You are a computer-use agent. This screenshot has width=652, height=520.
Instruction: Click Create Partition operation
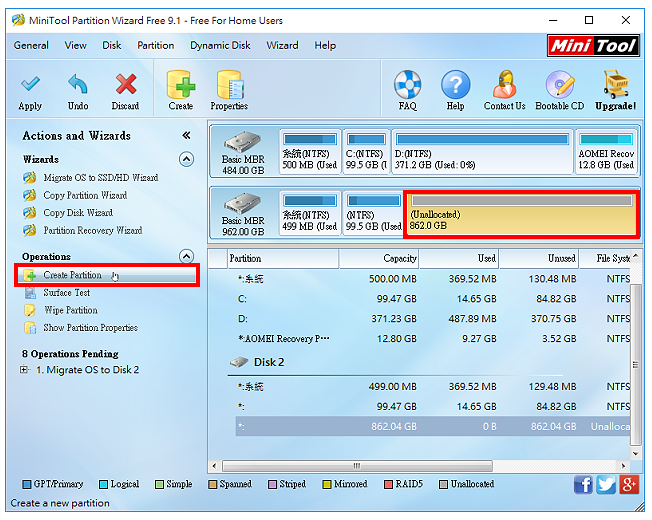coord(107,275)
